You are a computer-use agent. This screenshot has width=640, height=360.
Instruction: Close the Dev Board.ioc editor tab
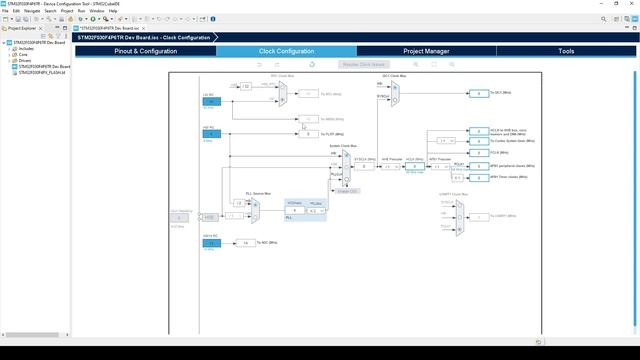144,28
